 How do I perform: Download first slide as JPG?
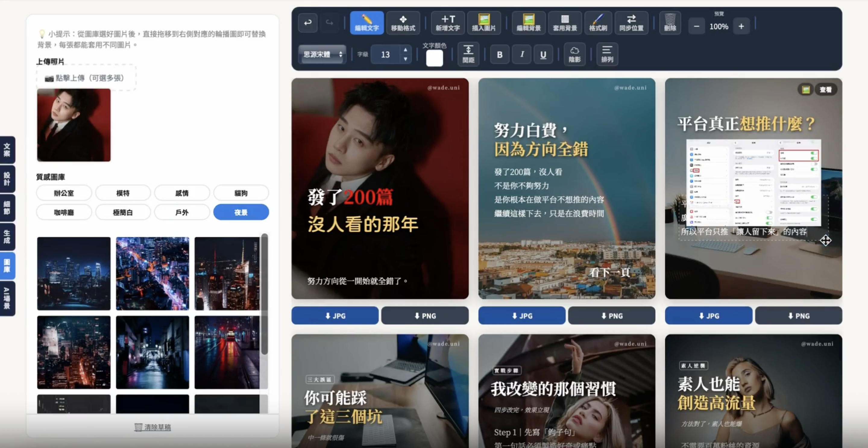(x=335, y=316)
